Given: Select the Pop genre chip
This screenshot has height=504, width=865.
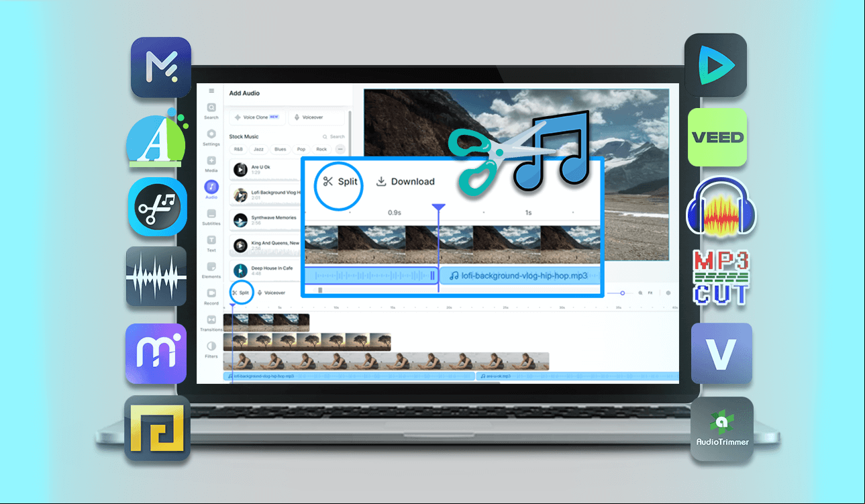Looking at the screenshot, I should click(x=301, y=149).
